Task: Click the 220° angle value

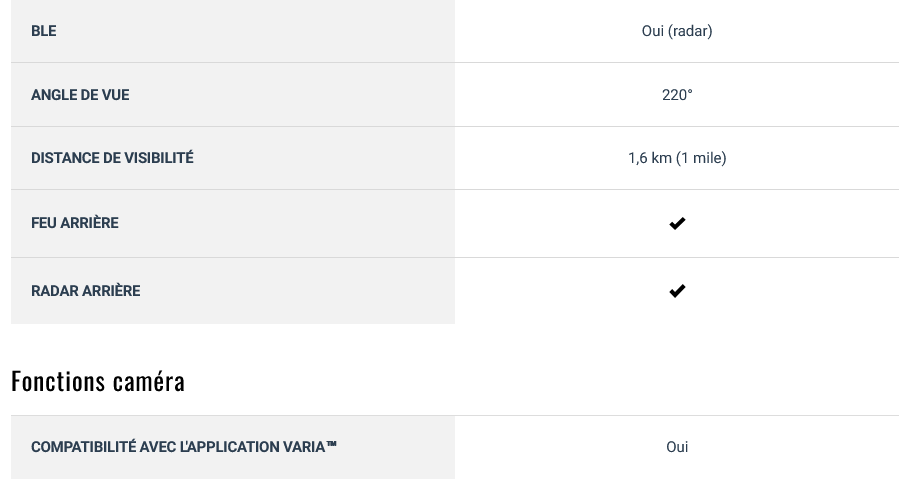Action: click(x=677, y=95)
